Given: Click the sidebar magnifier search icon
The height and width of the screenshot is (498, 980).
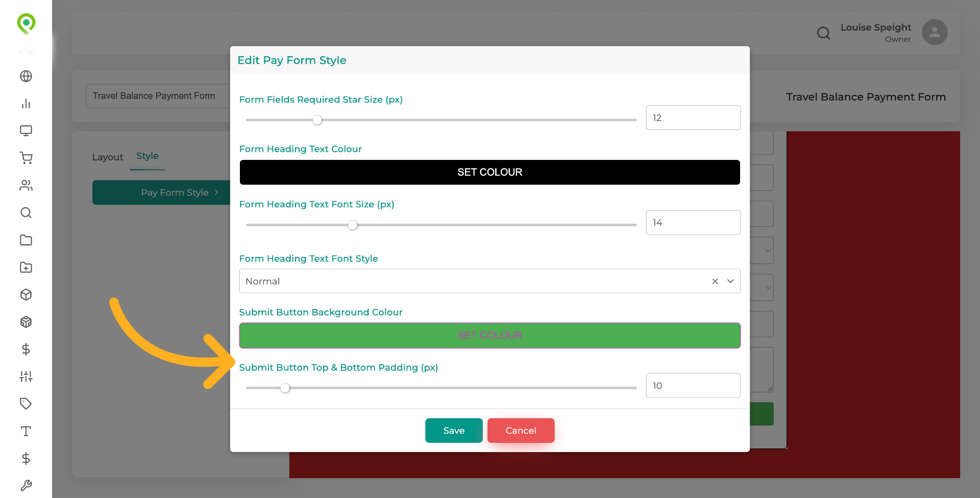Looking at the screenshot, I should click(x=26, y=212).
